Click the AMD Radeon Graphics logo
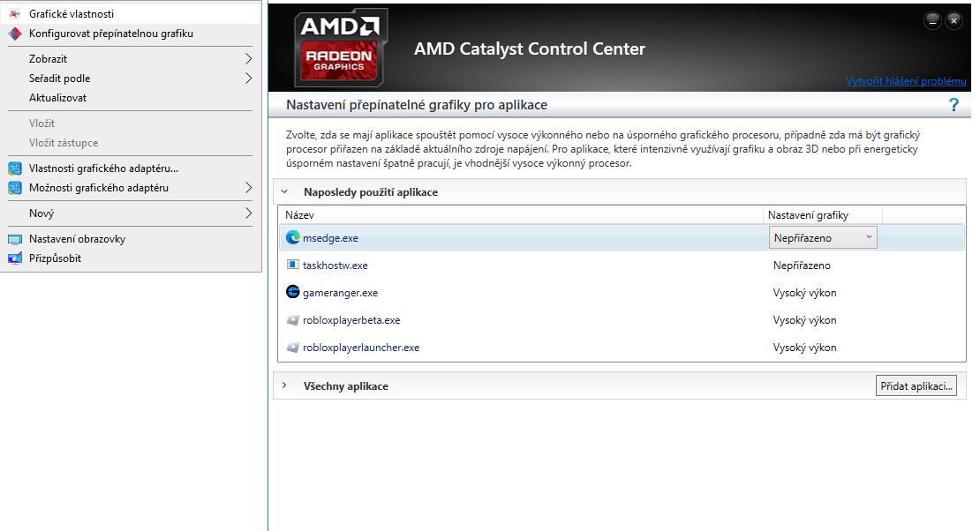The width and height of the screenshot is (980, 531). click(x=340, y=47)
